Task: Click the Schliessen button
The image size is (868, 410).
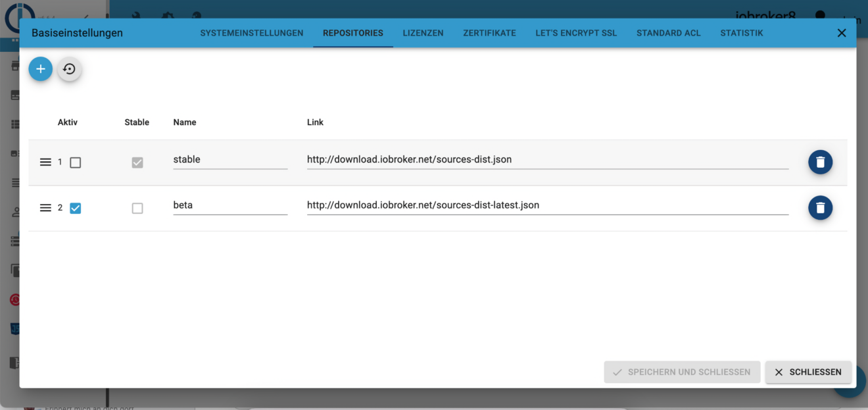Action: (x=808, y=372)
